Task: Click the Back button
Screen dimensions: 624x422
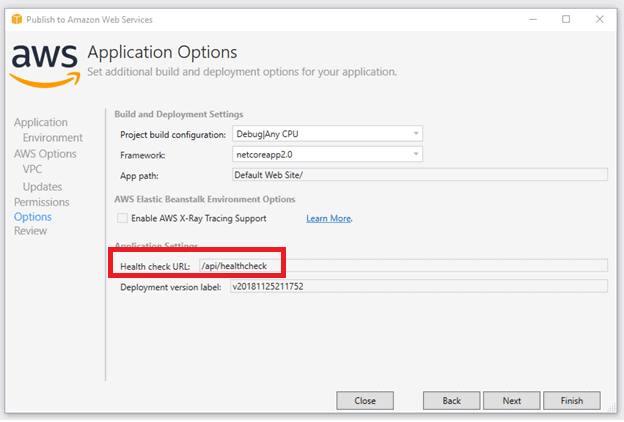Action: pos(451,401)
